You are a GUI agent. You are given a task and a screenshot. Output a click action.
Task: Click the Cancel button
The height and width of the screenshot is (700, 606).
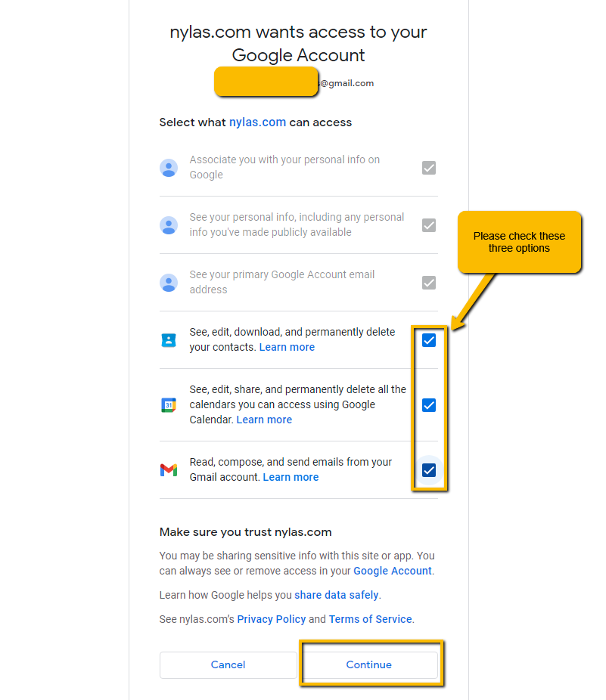coord(228,664)
